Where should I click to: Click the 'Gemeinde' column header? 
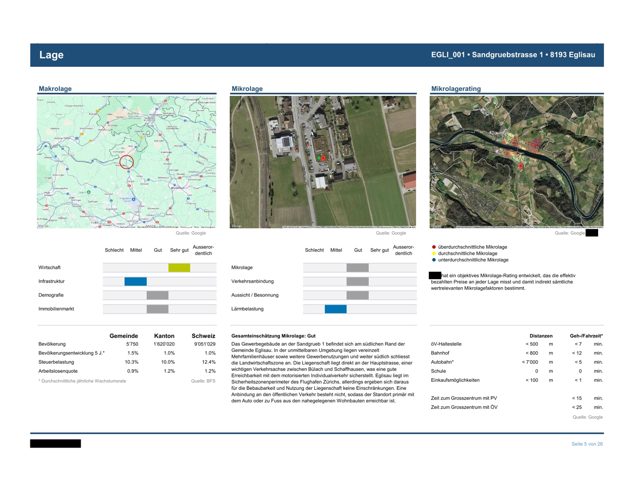click(x=124, y=336)
